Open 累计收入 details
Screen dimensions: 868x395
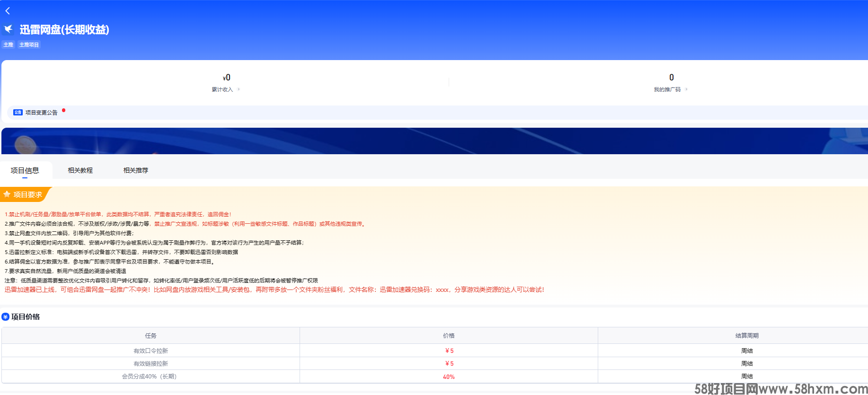222,89
